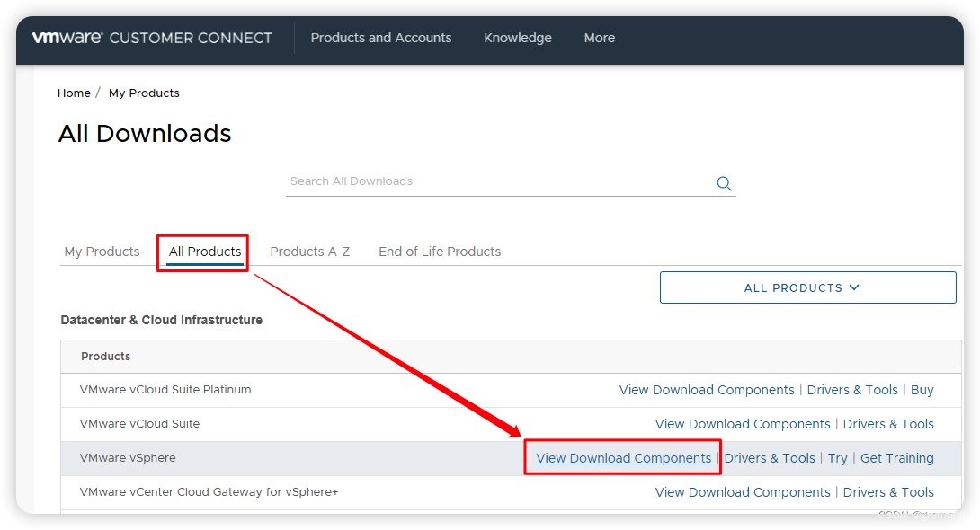The height and width of the screenshot is (530, 980).
Task: Click VMware vCloud Suite Platinum row text
Action: [165, 390]
